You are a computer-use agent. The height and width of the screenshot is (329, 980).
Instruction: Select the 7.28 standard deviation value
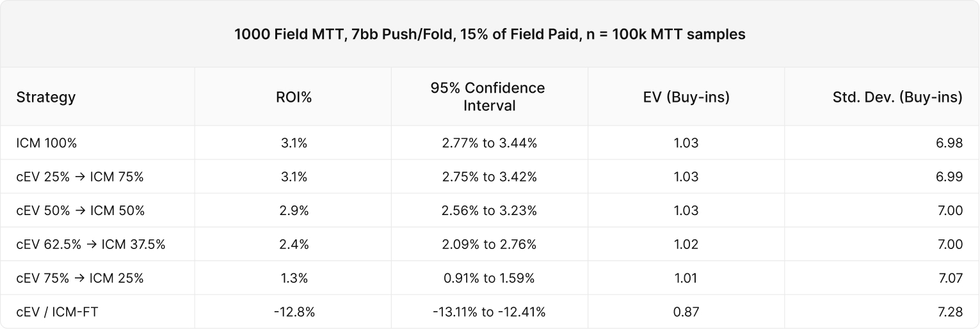click(x=950, y=312)
